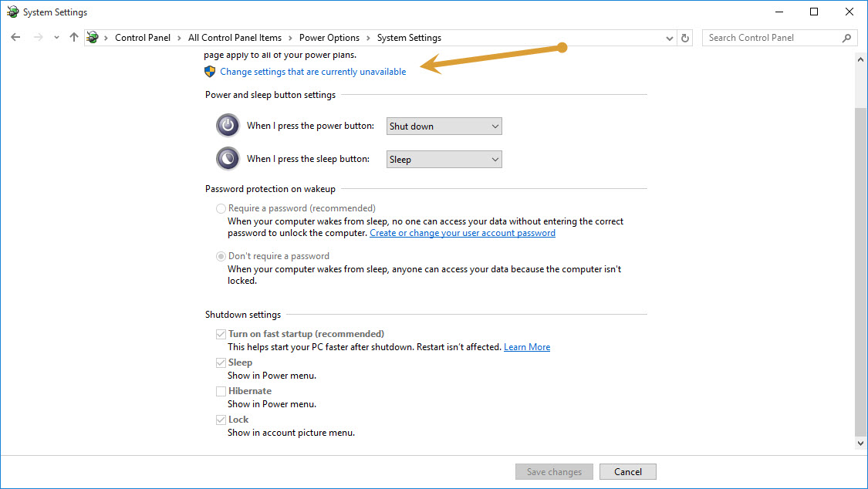This screenshot has width=868, height=489.
Task: Refresh the page with the refresh icon
Action: pyautogui.click(x=685, y=38)
